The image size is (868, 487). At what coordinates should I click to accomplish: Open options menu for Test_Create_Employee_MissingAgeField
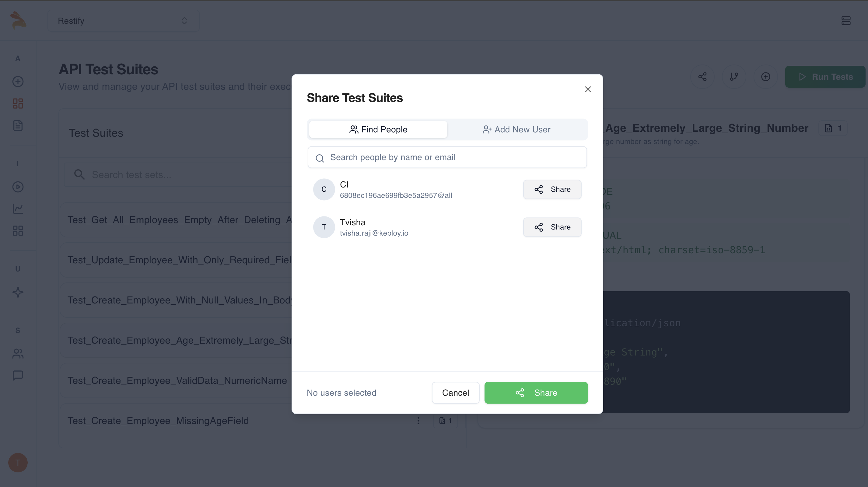point(418,421)
